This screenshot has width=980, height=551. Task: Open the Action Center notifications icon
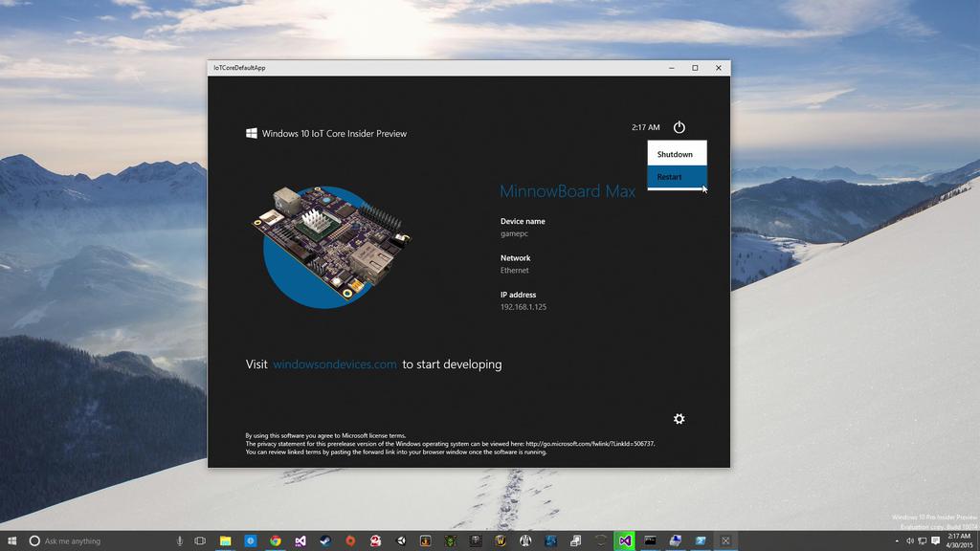pos(935,540)
